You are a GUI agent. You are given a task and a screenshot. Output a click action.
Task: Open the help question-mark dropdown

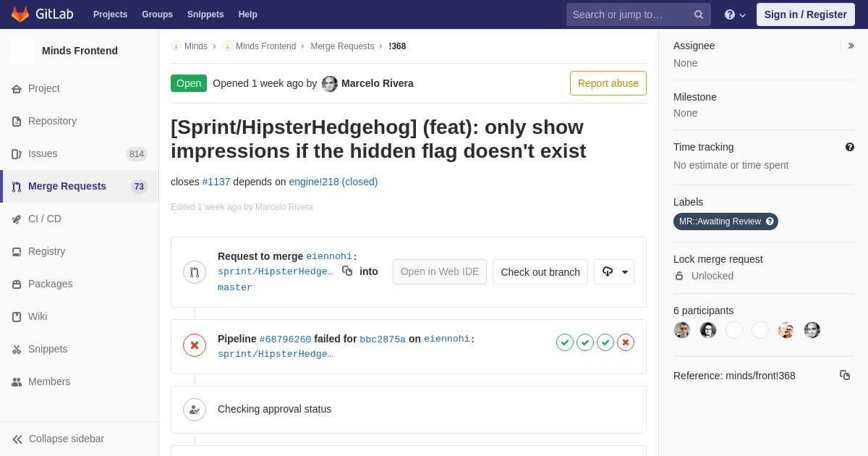[736, 14]
